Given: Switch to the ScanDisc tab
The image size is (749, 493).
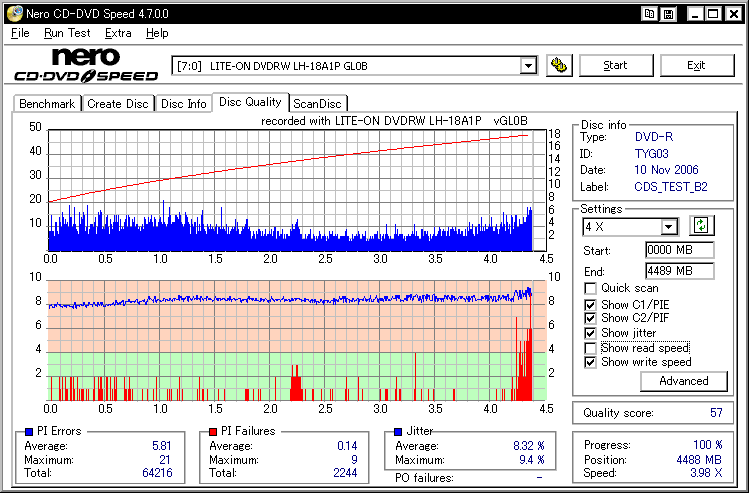Looking at the screenshot, I should tap(317, 104).
